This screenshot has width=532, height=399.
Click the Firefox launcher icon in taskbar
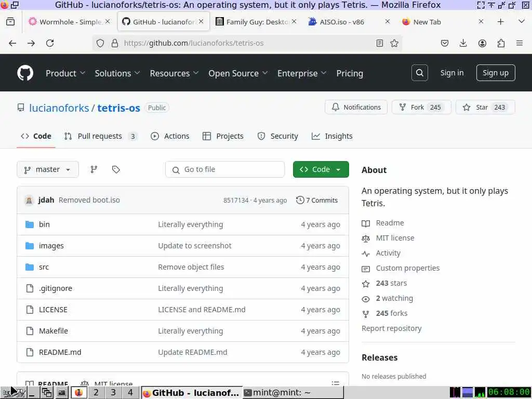point(79,393)
